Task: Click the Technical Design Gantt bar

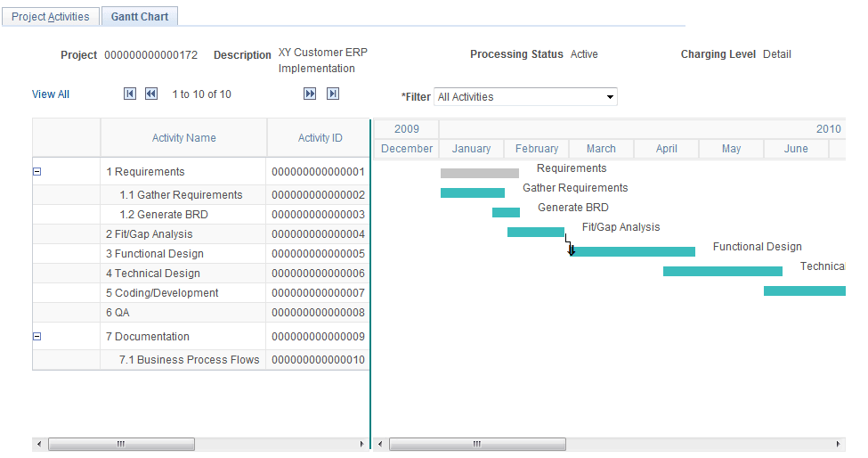Action: pos(722,272)
